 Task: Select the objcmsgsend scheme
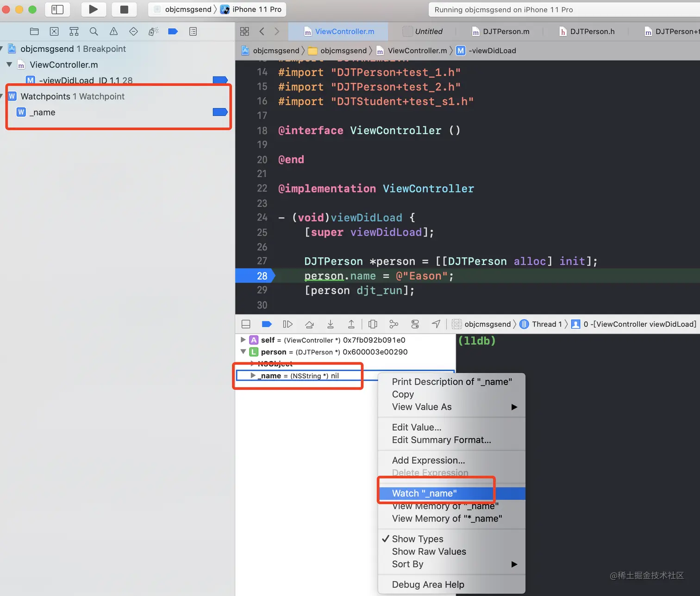(183, 9)
